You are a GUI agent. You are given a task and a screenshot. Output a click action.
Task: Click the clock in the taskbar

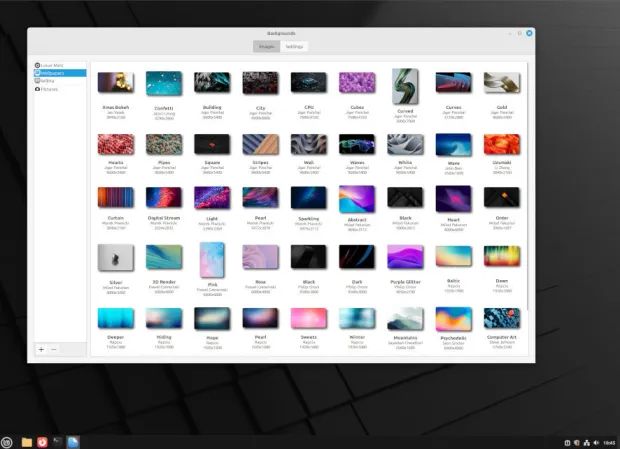tap(609, 443)
